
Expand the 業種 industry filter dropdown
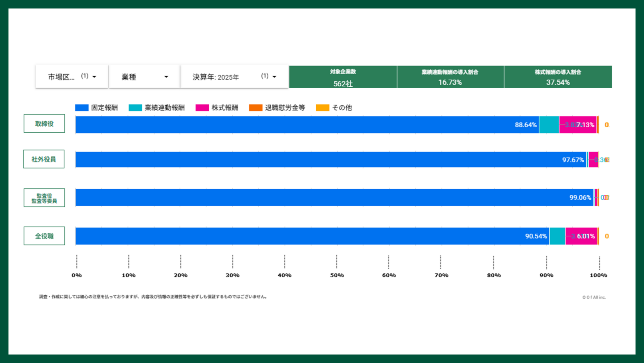point(145,77)
